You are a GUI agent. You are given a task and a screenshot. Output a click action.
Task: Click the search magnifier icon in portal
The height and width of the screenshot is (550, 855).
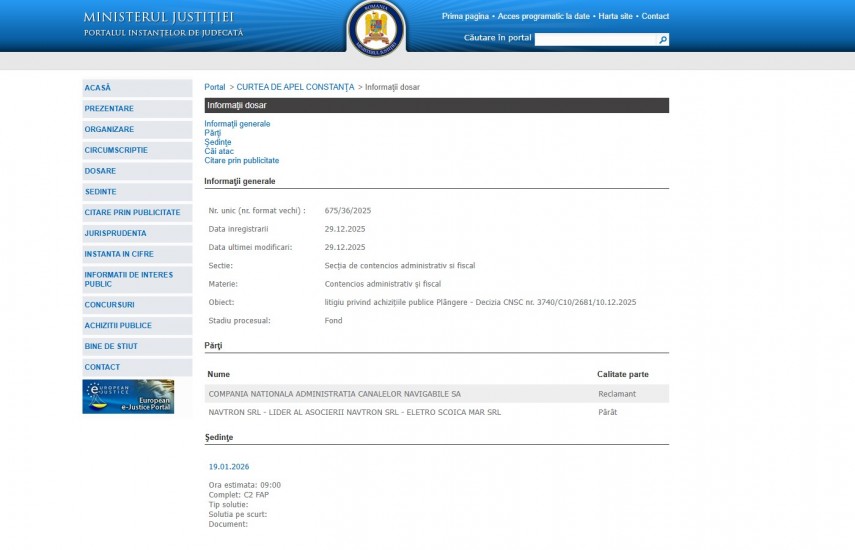click(x=663, y=40)
